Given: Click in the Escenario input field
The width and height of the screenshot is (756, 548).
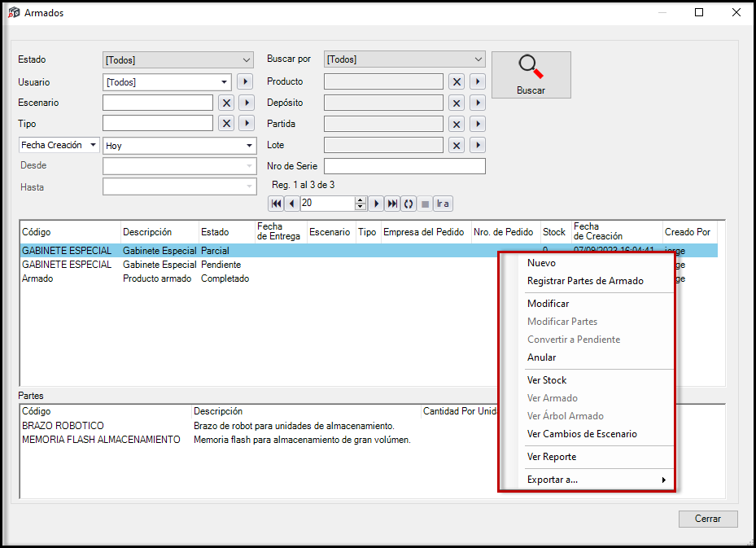Looking at the screenshot, I should tap(158, 103).
